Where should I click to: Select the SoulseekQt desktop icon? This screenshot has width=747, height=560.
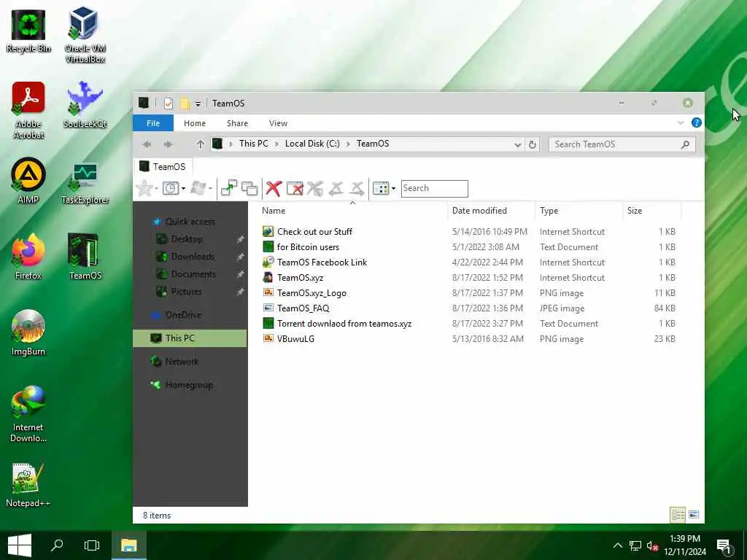(85, 105)
